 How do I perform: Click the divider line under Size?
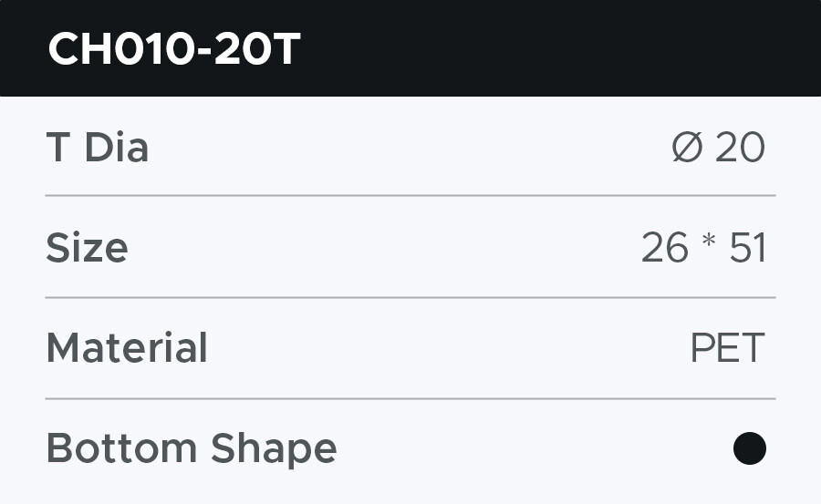pyautogui.click(x=410, y=297)
